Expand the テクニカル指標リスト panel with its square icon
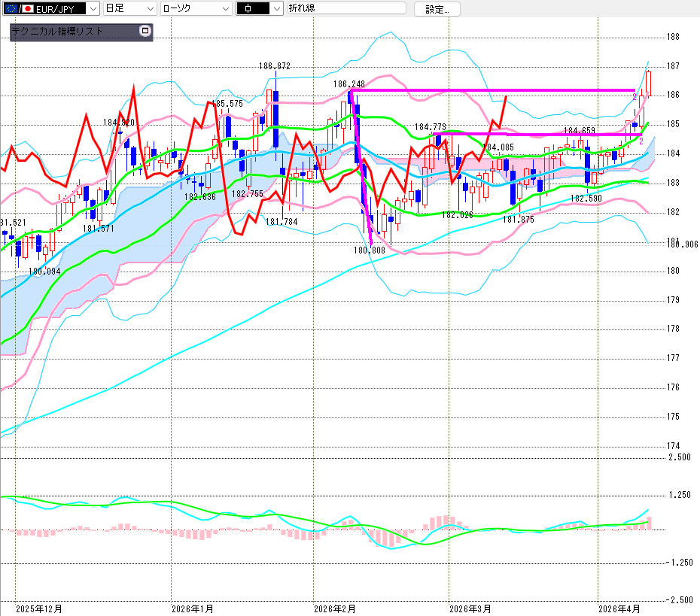 click(145, 32)
